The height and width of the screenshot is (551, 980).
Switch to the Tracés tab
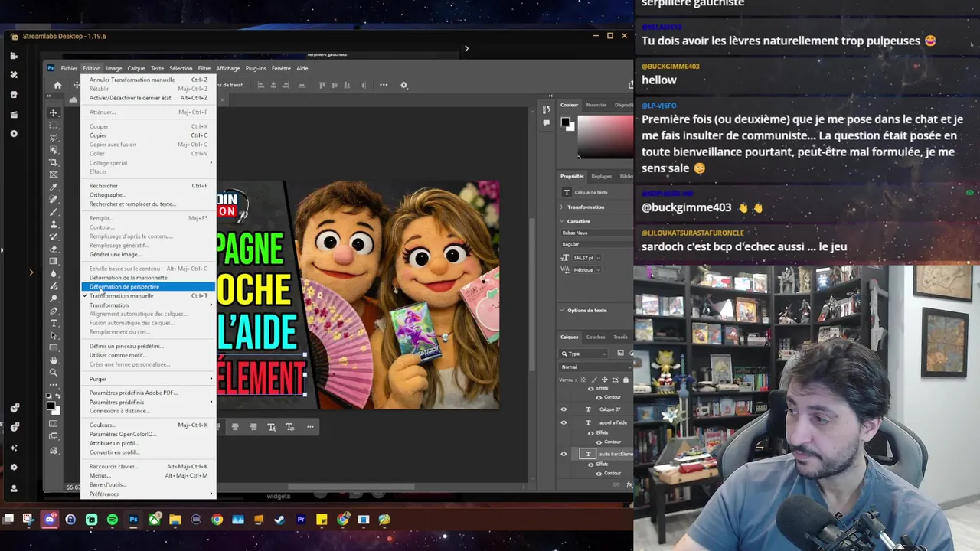coord(620,337)
